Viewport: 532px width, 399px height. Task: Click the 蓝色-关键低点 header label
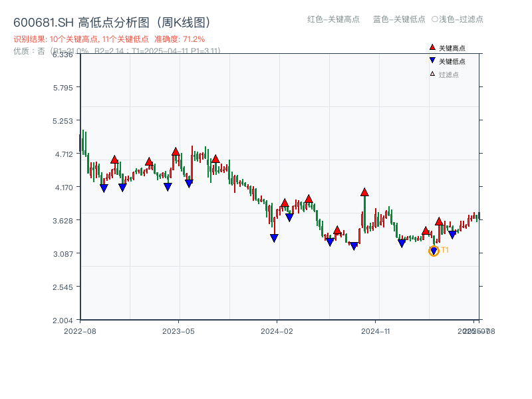pos(399,19)
